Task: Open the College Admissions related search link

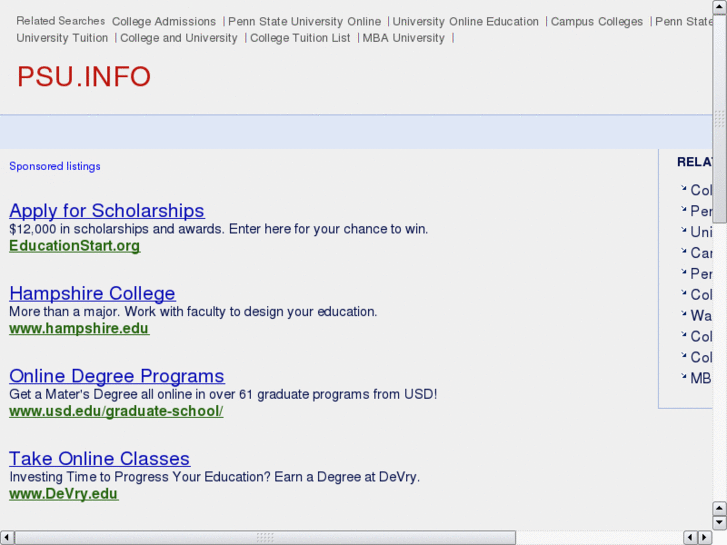Action: point(164,22)
